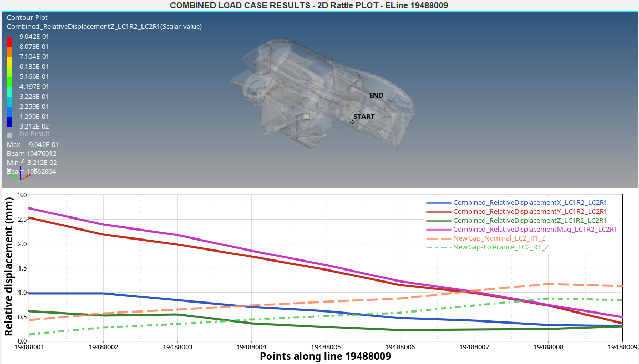Click the Max = 9.042E-01 readout
This screenshot has width=639, height=364.
coord(33,144)
